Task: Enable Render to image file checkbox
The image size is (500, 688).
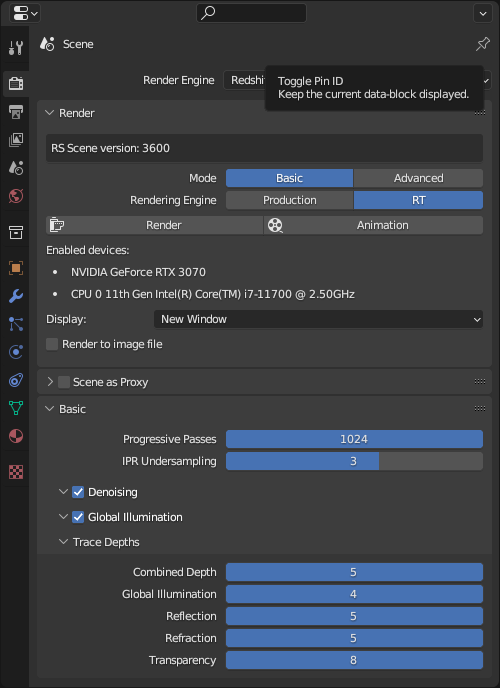Action: [52, 344]
